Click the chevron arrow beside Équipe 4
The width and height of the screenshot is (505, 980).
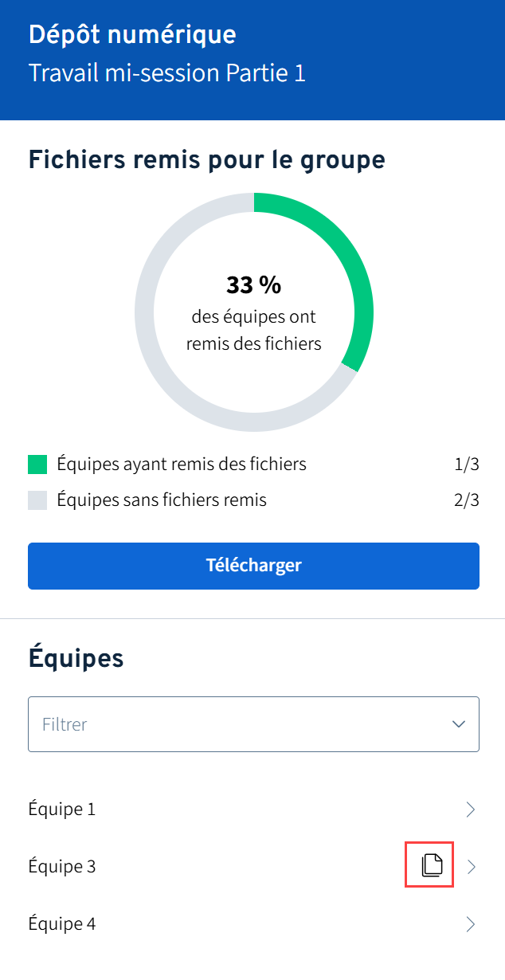pyautogui.click(x=471, y=924)
